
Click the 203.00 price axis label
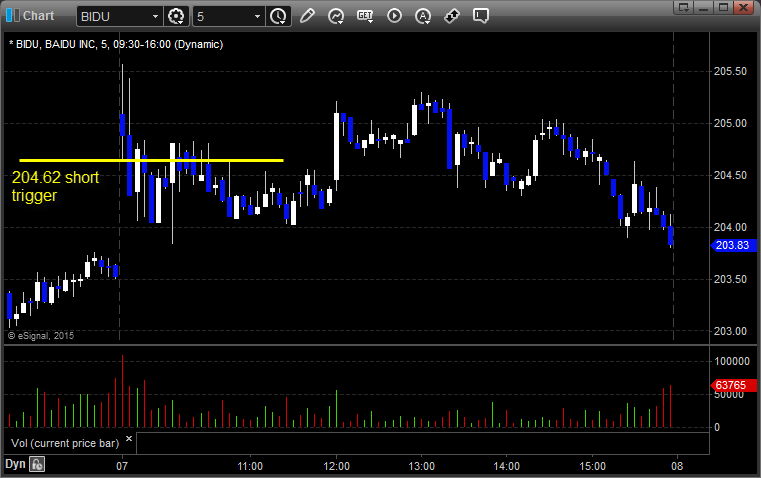pos(730,331)
